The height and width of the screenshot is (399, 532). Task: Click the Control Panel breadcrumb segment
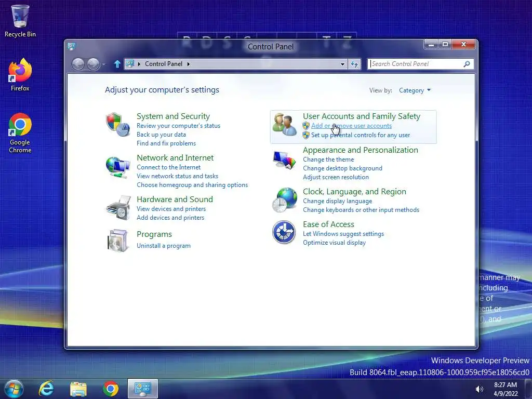pos(164,64)
